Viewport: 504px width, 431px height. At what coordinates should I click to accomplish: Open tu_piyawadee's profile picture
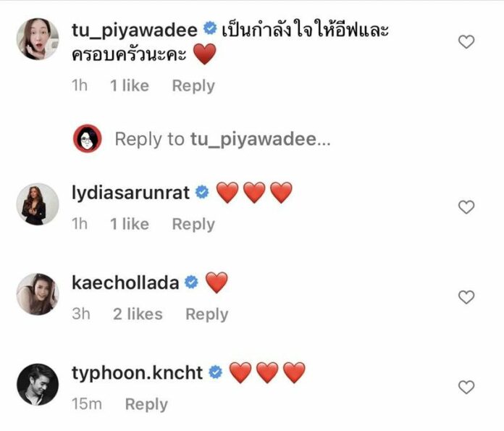pos(38,39)
